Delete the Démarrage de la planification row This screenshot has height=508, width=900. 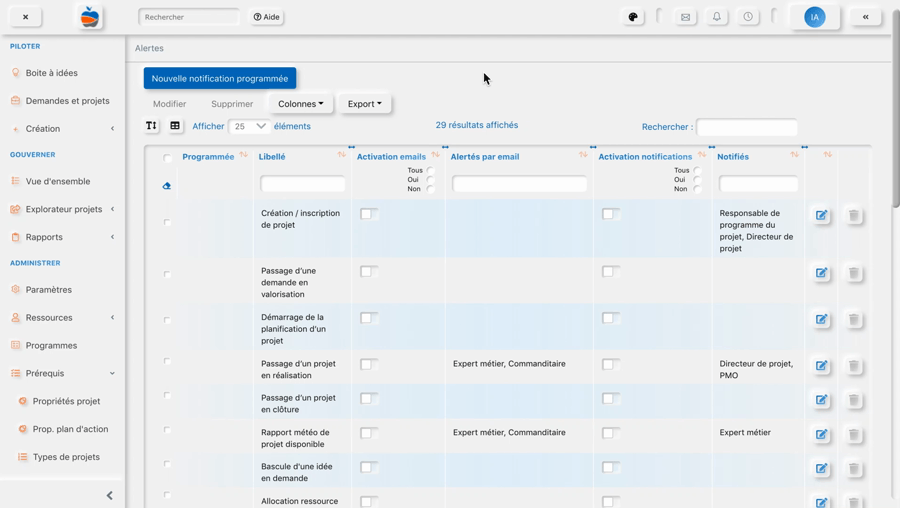854,319
